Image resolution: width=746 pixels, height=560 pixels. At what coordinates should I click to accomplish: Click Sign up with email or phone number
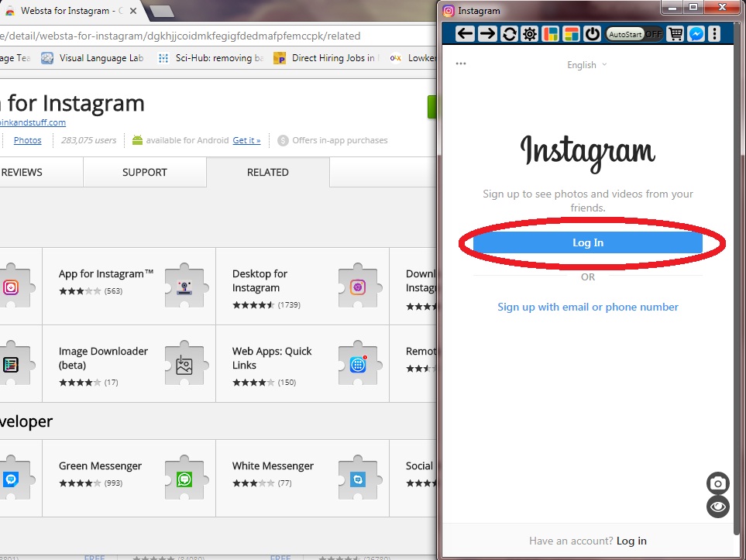(x=587, y=307)
